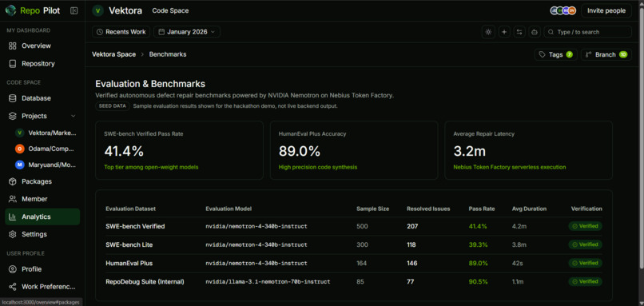This screenshot has height=306, width=644.
Task: Click the Repository book icon
Action: pos(12,64)
